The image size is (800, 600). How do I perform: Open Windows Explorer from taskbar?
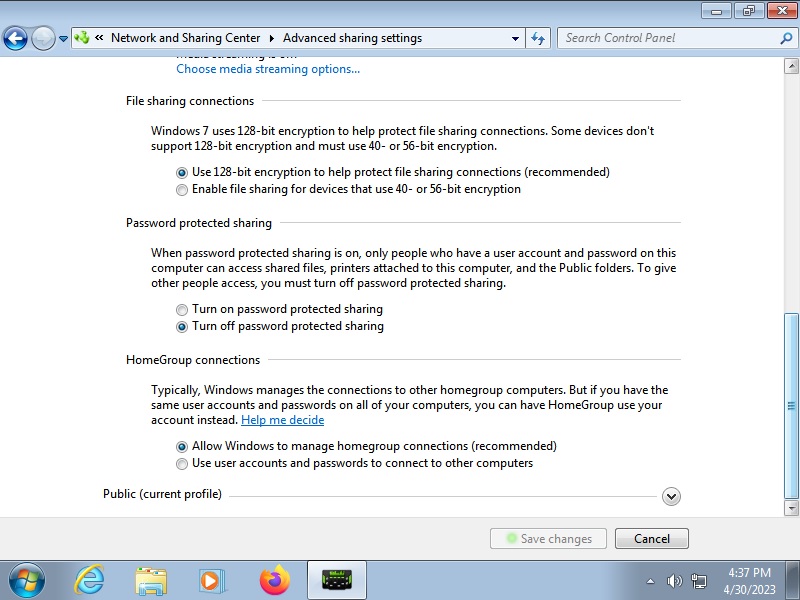tap(151, 581)
